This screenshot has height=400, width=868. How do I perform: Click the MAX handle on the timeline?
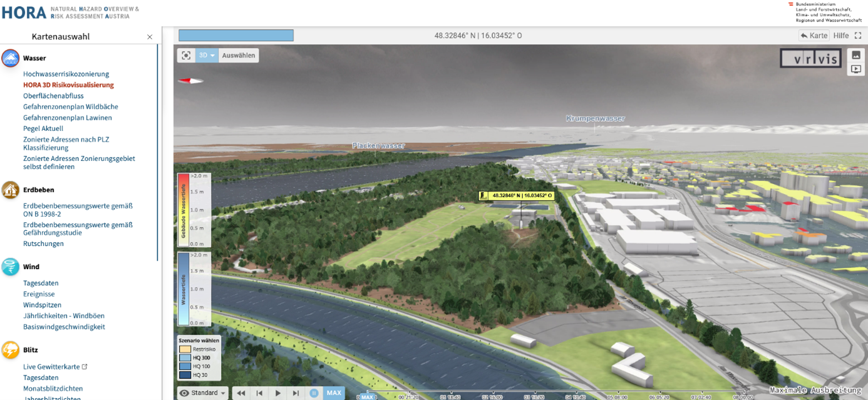366,397
